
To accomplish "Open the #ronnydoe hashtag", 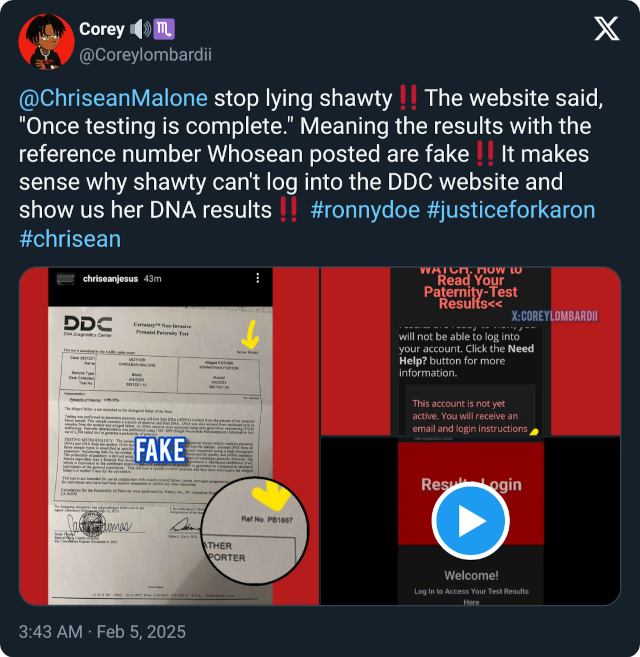I will click(365, 210).
